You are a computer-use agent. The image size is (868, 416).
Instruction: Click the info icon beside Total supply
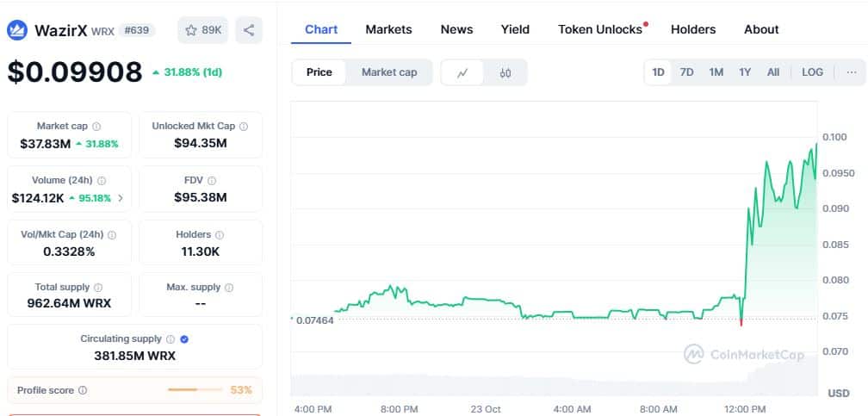(x=97, y=288)
